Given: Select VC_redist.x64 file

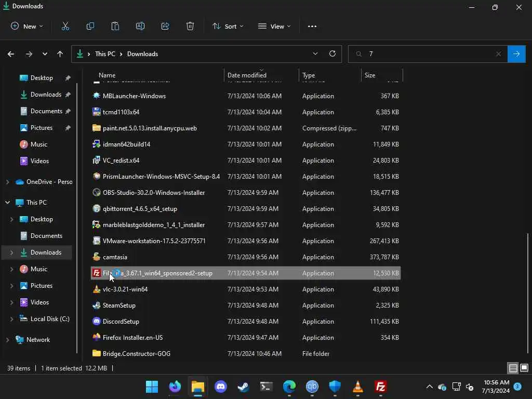Looking at the screenshot, I should [x=246, y=161].
